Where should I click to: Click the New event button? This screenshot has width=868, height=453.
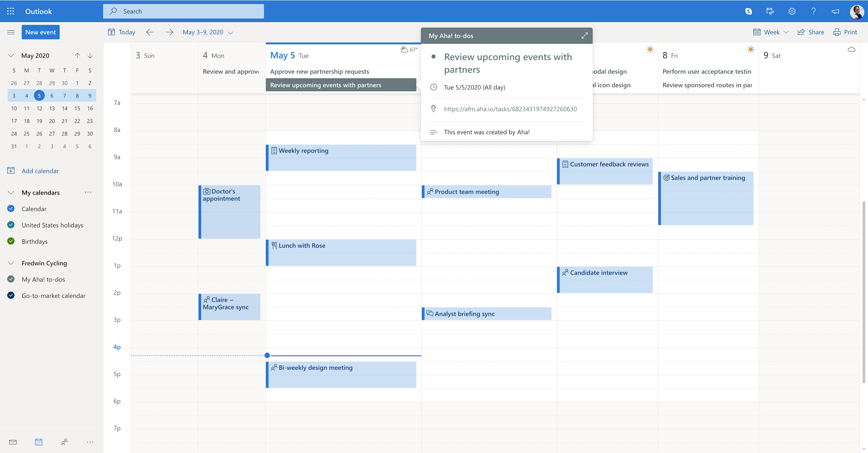(x=40, y=32)
